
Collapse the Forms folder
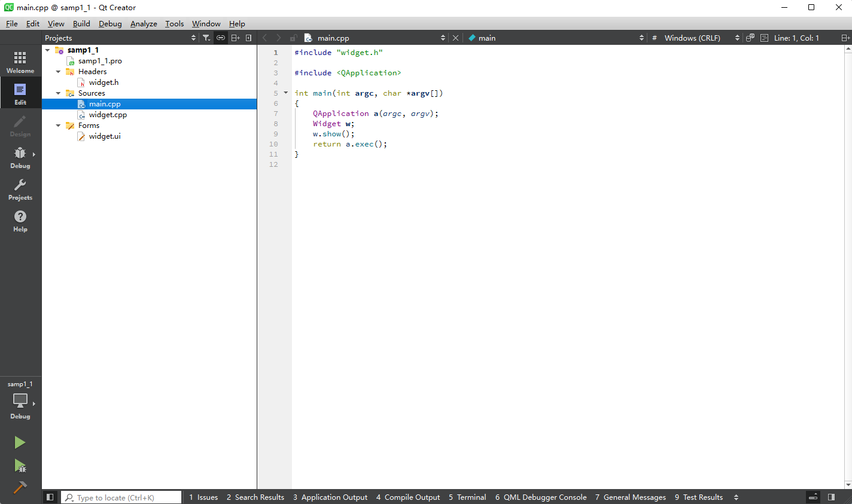[x=58, y=126]
